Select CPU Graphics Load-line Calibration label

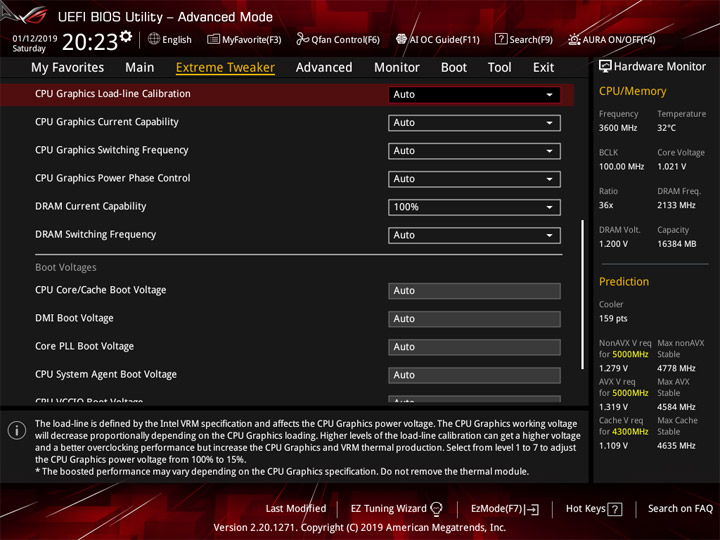click(112, 94)
